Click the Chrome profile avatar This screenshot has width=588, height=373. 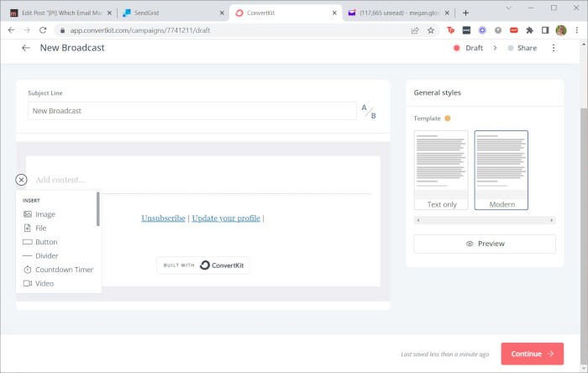pyautogui.click(x=561, y=30)
